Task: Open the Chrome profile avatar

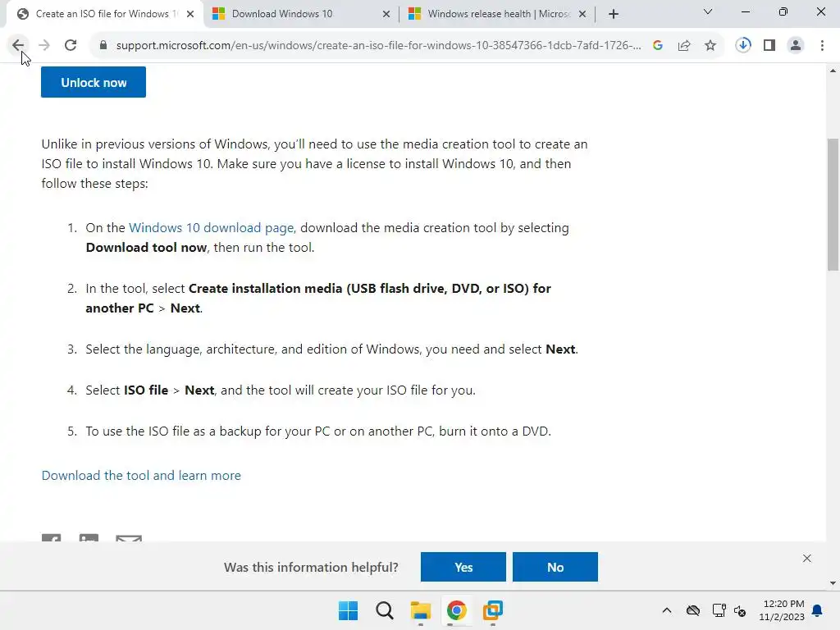Action: point(796,45)
